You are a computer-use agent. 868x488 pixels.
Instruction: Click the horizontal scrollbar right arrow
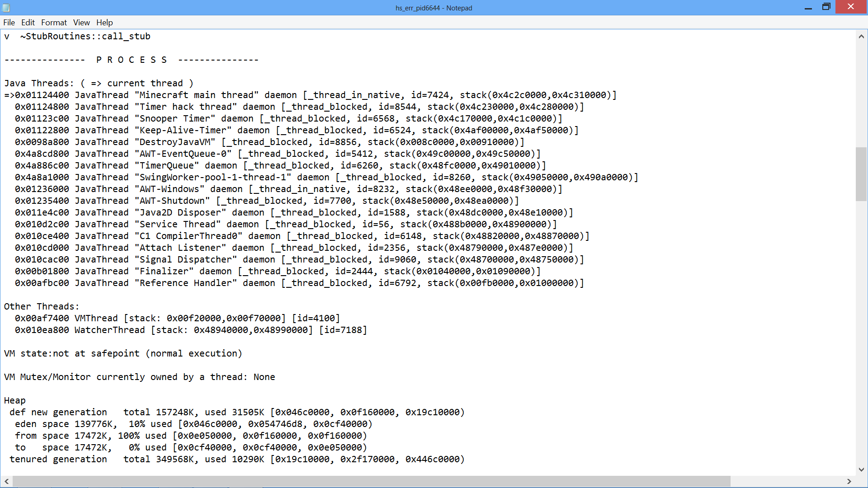tap(849, 481)
